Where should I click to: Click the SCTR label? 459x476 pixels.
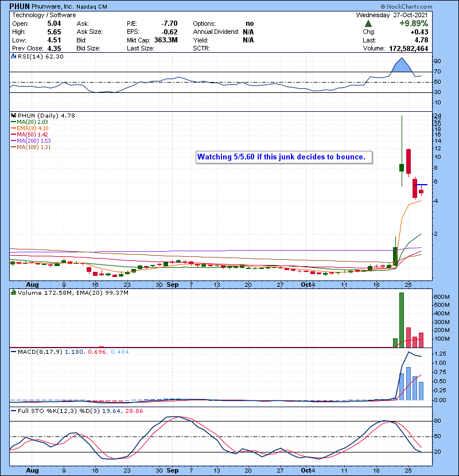pos(201,48)
